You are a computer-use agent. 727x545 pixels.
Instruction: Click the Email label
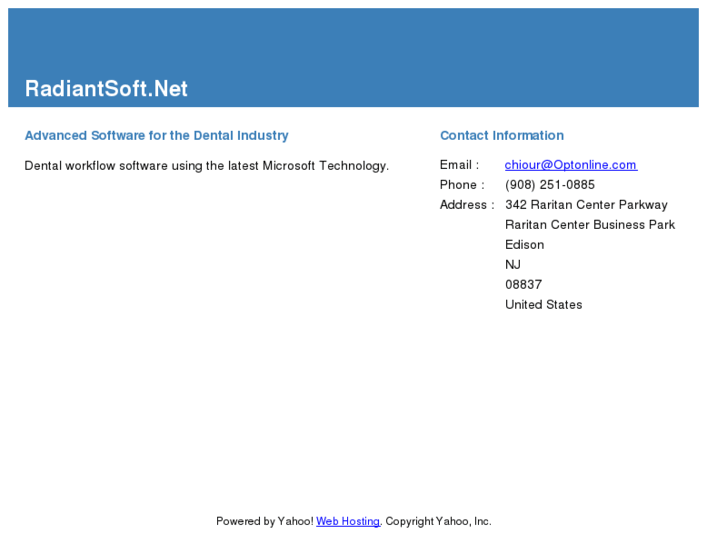tap(459, 165)
